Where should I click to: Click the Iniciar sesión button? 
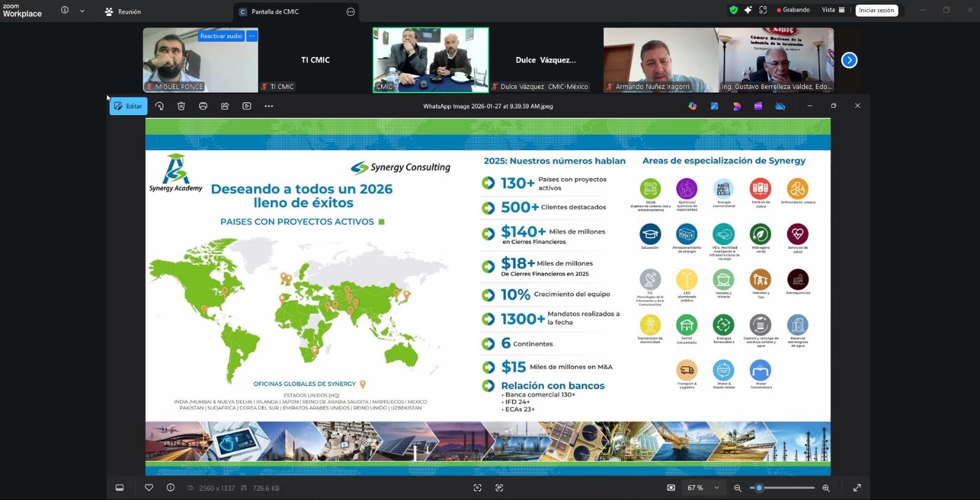(876, 10)
